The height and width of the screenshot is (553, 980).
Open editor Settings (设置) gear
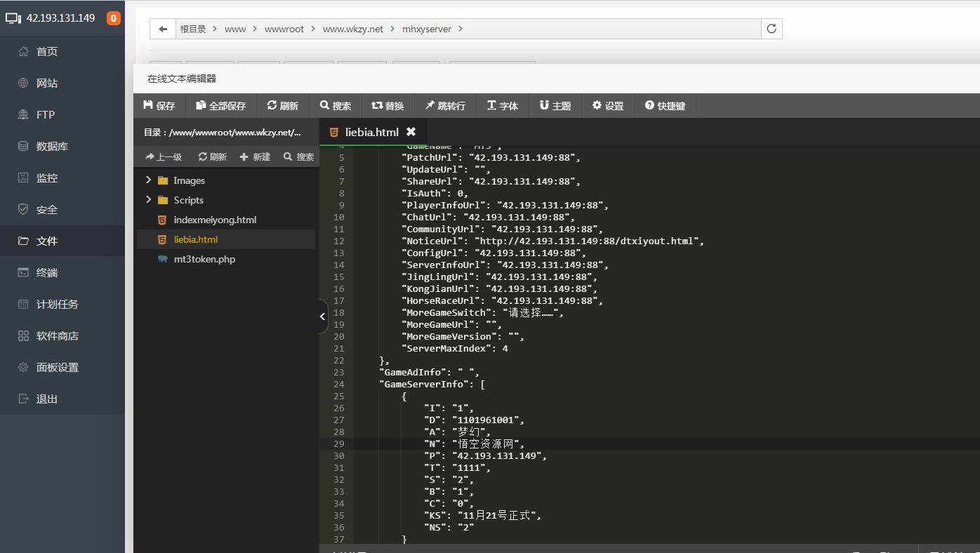click(x=607, y=105)
